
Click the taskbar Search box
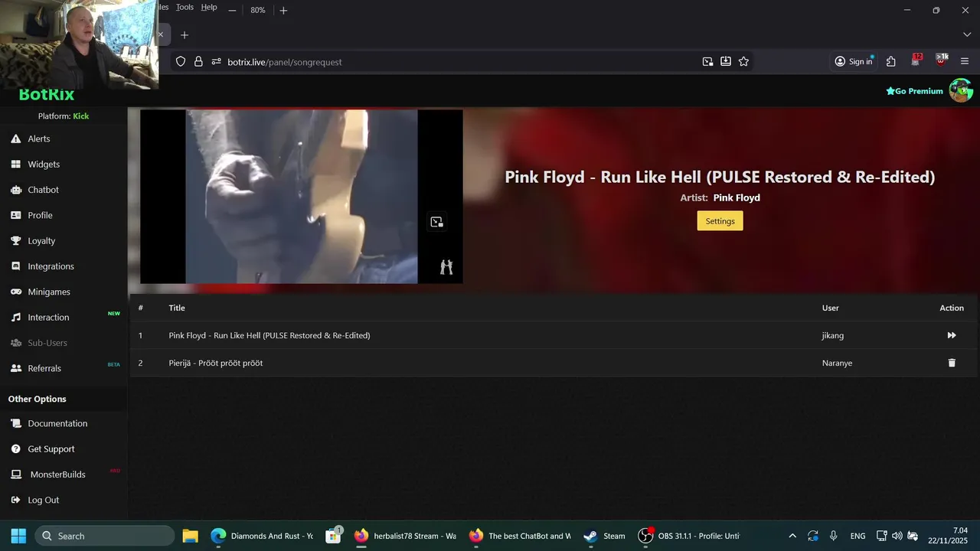(x=104, y=536)
